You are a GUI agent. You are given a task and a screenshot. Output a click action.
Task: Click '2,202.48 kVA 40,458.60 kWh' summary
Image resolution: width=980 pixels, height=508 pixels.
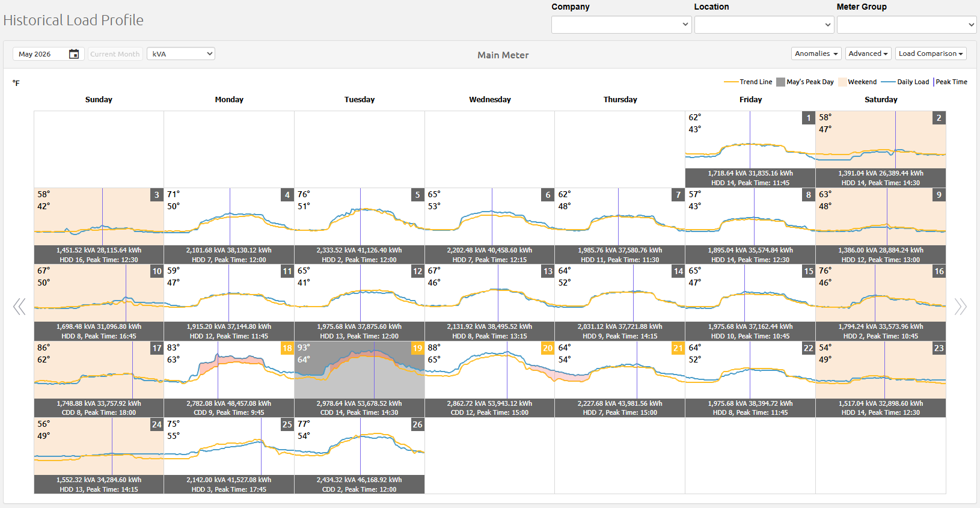[x=490, y=250]
